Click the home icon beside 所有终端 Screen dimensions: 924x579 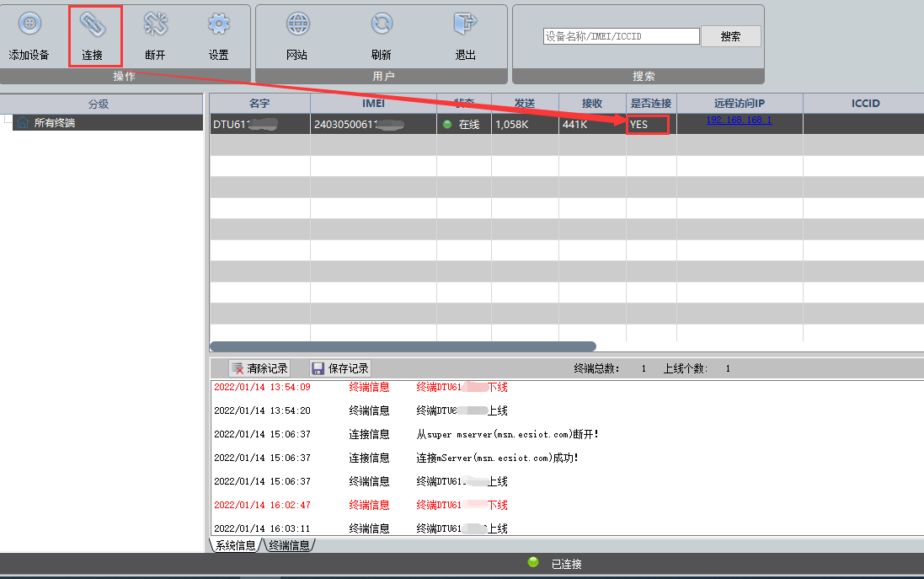pyautogui.click(x=23, y=123)
